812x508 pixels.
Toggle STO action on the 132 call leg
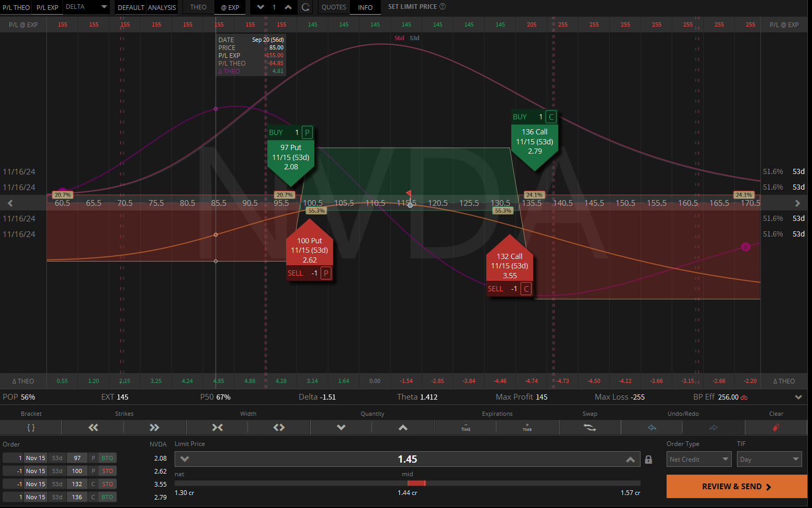(x=107, y=484)
